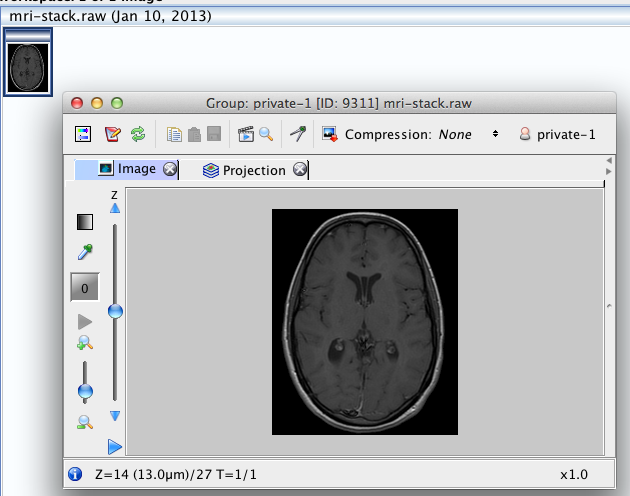Screen dimensions: 630x496
Task: Toggle the greyscale color model button
Action: coord(85,222)
